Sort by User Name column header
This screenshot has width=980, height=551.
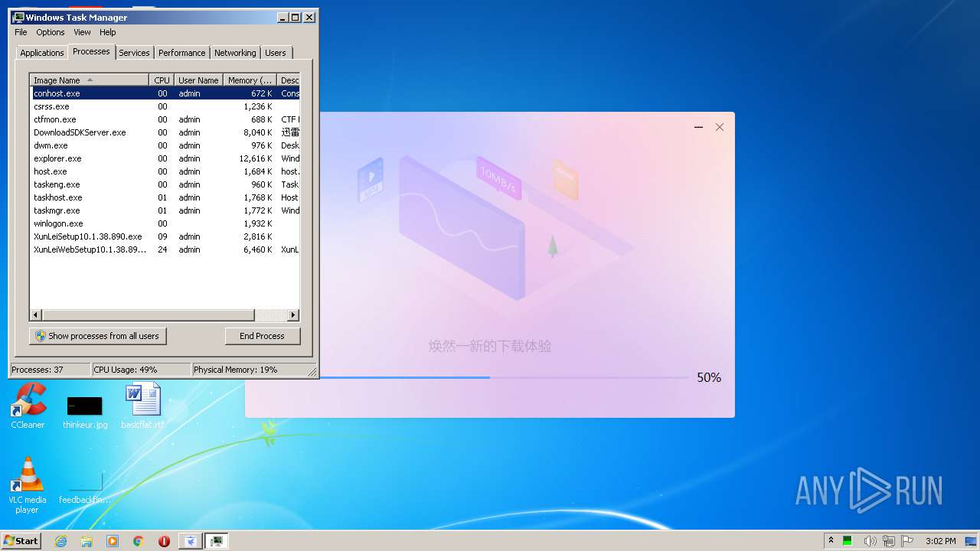pyautogui.click(x=198, y=80)
